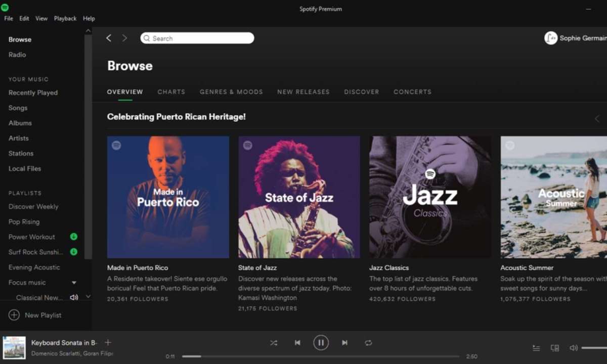Skip to the previous track

click(297, 343)
